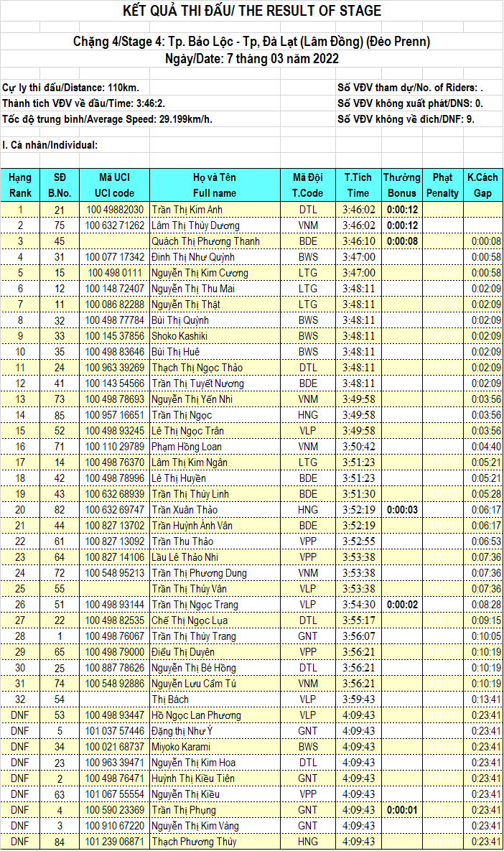Select the Shoko Kashiki name cell
504x851 pixels.
[x=180, y=336]
